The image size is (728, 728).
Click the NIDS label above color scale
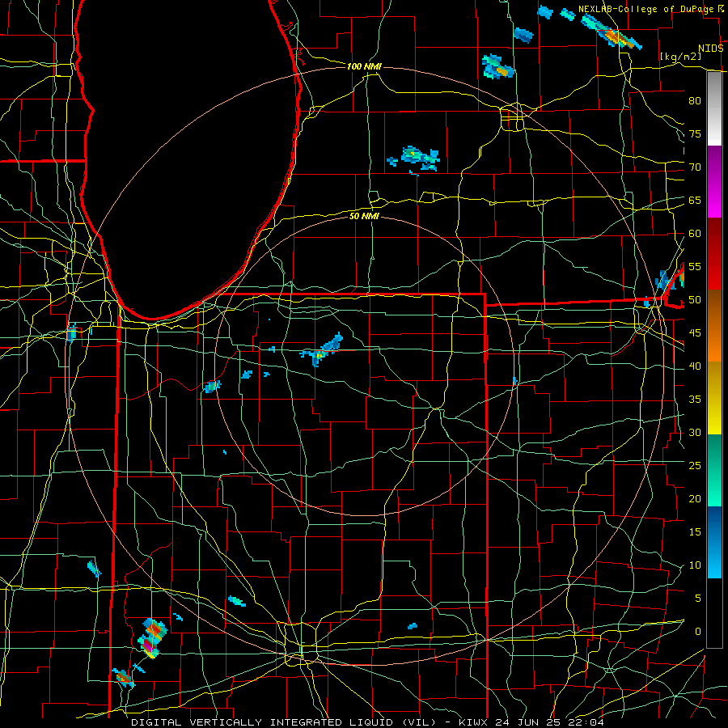[x=711, y=49]
